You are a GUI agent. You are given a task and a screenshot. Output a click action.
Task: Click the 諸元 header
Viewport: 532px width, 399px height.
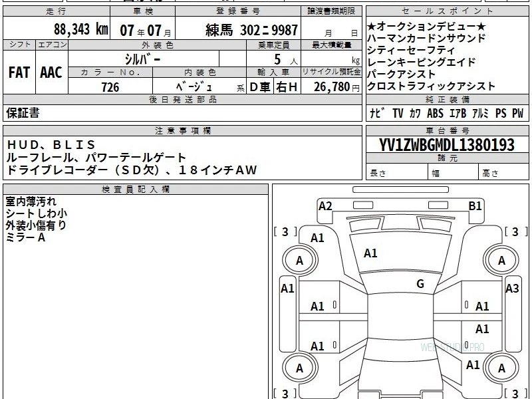(448, 158)
